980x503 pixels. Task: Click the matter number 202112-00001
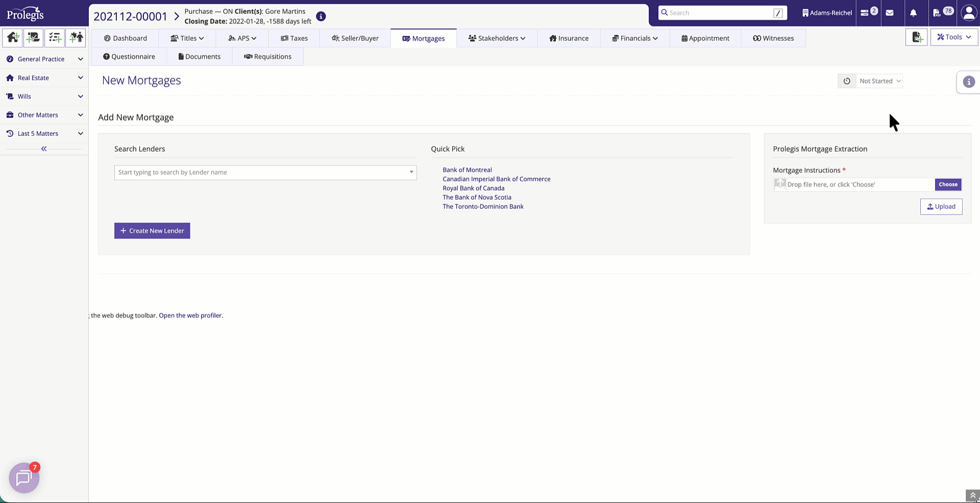[130, 16]
